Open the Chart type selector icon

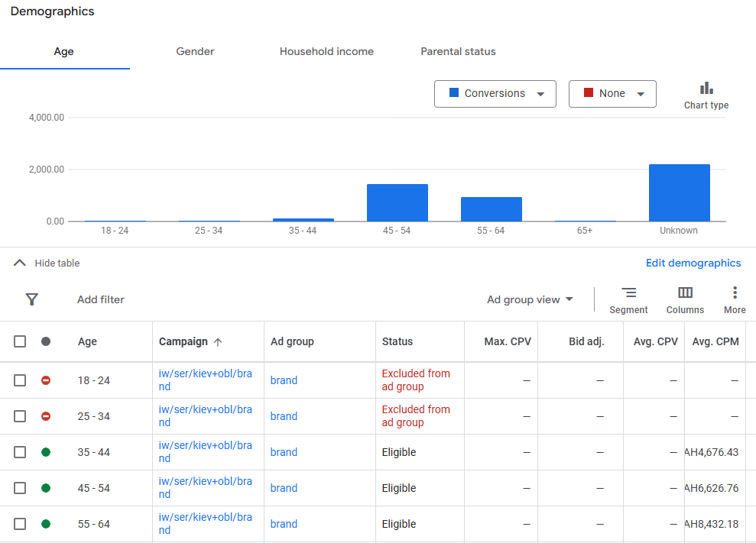coord(706,89)
